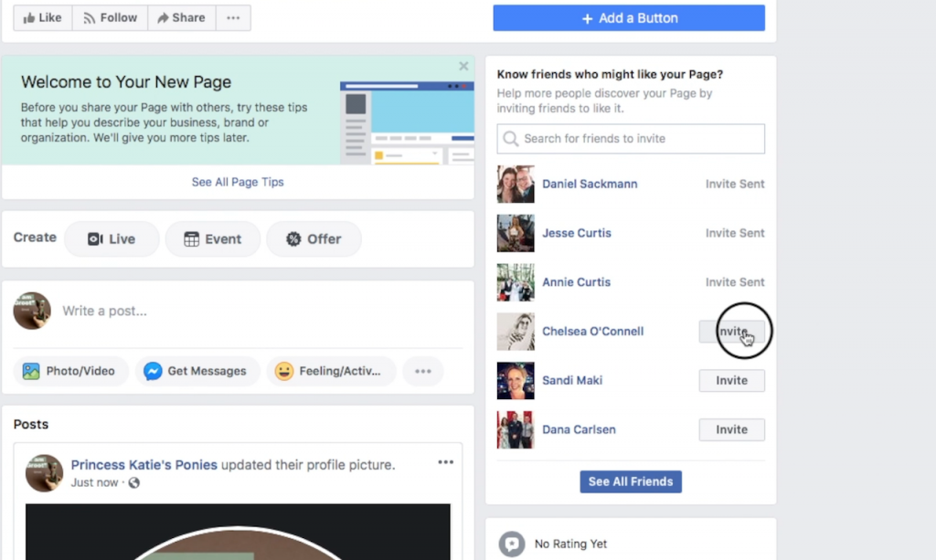
Task: Open the post options menu ellipsis
Action: pos(445,462)
